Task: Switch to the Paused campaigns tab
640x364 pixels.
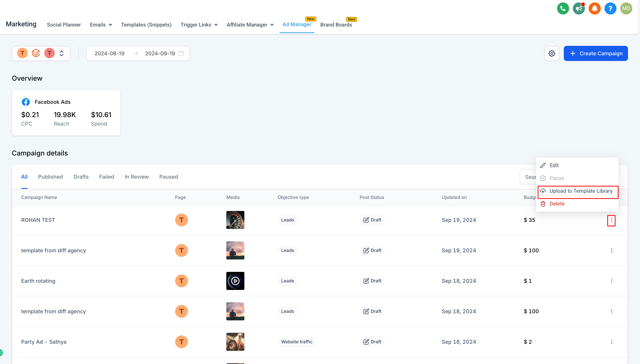Action: pos(169,177)
